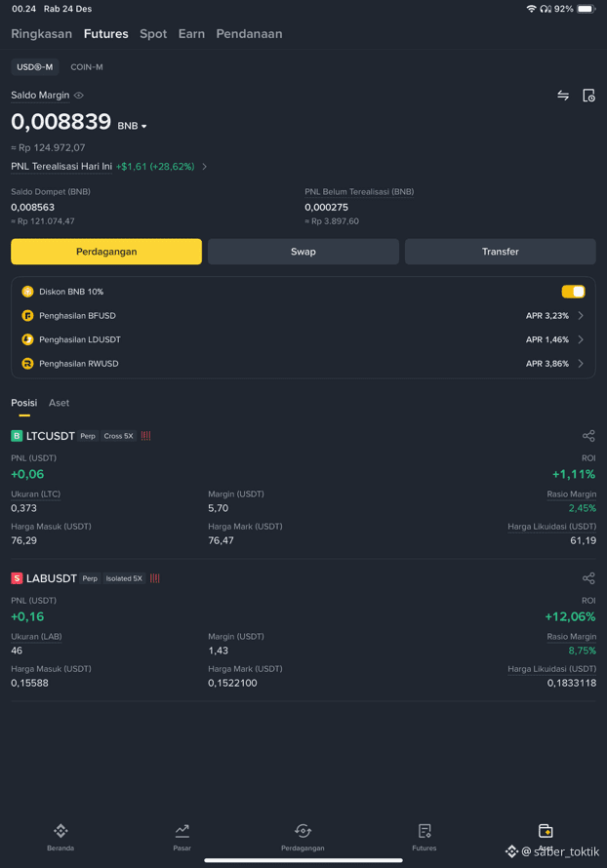This screenshot has height=868, width=607.
Task: Tap the Penghasilan LDUSDT icon
Action: [27, 339]
